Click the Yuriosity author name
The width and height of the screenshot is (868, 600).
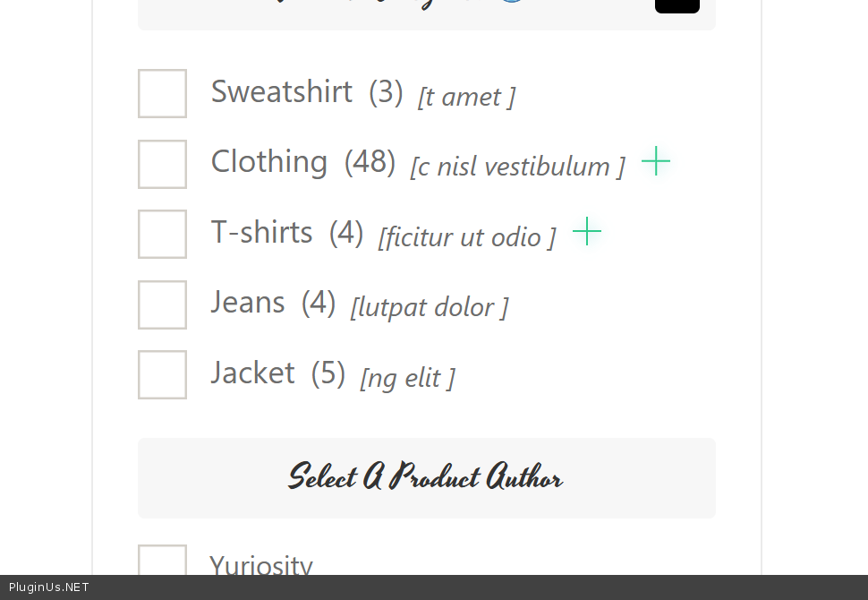[x=260, y=565]
